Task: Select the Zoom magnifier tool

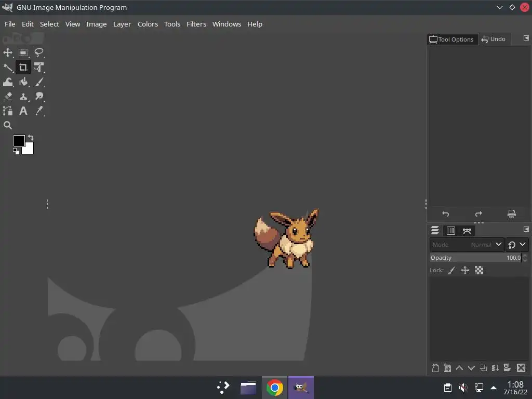Action: [8, 125]
